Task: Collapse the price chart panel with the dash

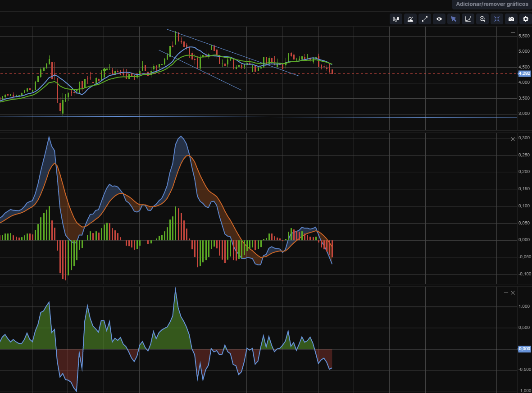Action: (x=513, y=33)
